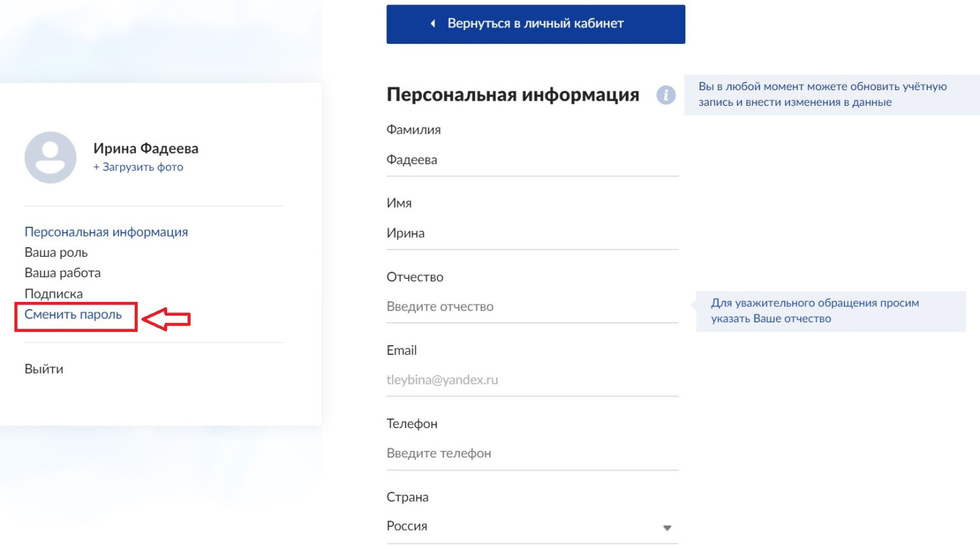Viewport: 980px width, 549px height.
Task: Open the Россия country selector
Action: 532,526
